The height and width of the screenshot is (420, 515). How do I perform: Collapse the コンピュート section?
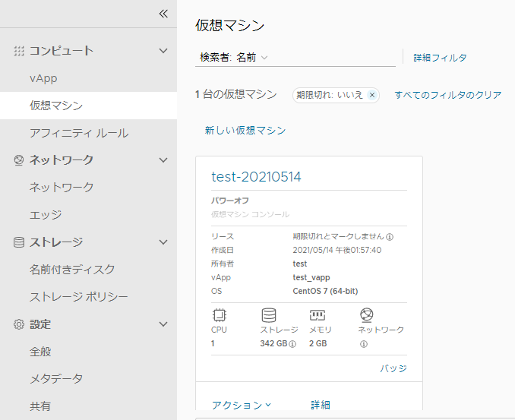pos(163,51)
